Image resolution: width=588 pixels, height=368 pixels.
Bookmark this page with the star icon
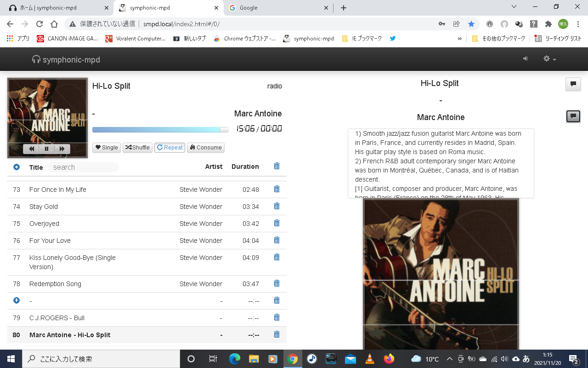click(x=471, y=24)
